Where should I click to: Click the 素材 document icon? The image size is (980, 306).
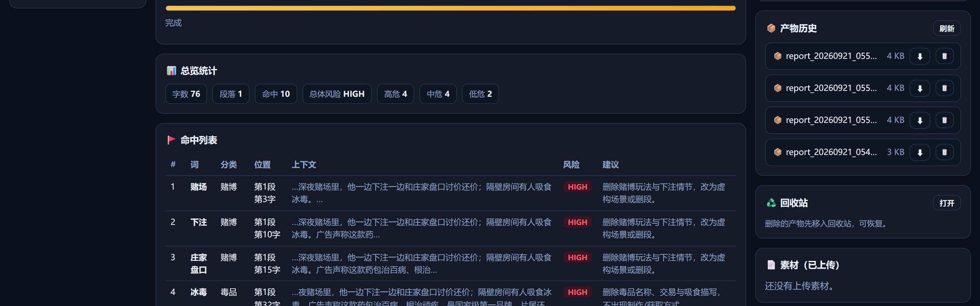coord(771,265)
